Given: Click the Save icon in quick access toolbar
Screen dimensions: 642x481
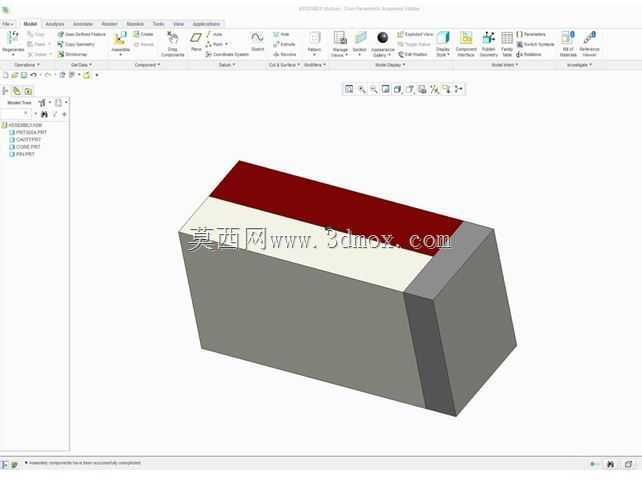Looking at the screenshot, I should click(24, 75).
